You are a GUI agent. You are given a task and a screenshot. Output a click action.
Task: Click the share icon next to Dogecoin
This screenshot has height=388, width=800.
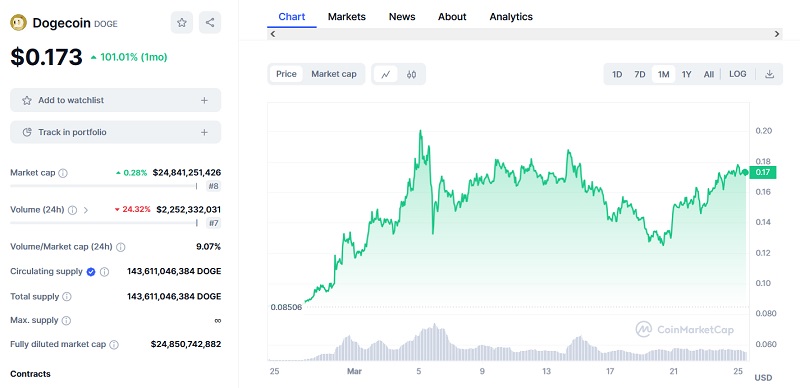(210, 22)
